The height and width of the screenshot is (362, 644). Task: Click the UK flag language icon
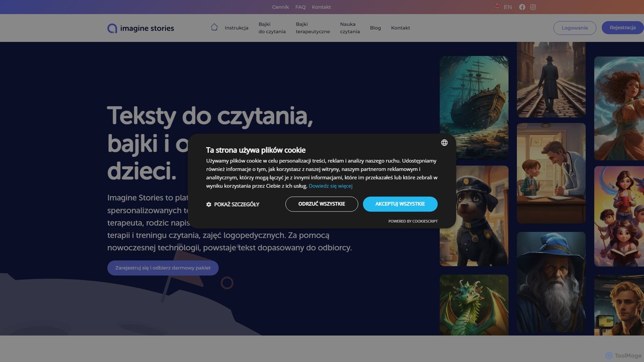click(497, 7)
